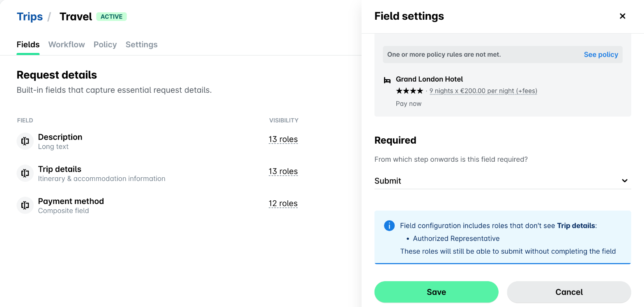Viewport: 644px width, 307px height.
Task: Open the Fields tab
Action: (x=28, y=44)
